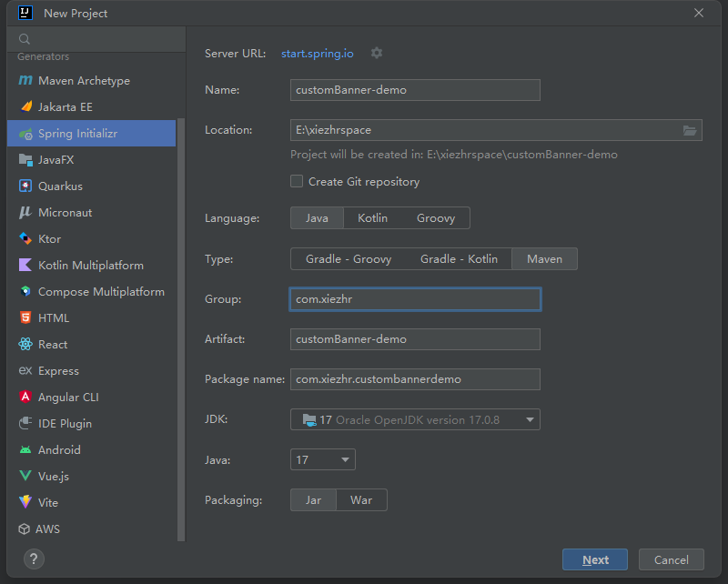Click the HTML5 shield icon
Viewport: 728px width, 584px height.
click(25, 317)
